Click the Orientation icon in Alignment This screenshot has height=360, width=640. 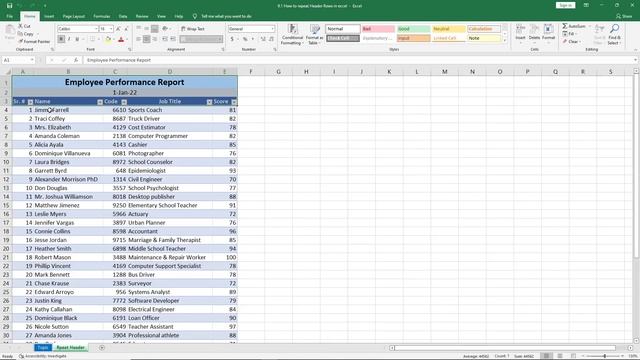(165, 29)
